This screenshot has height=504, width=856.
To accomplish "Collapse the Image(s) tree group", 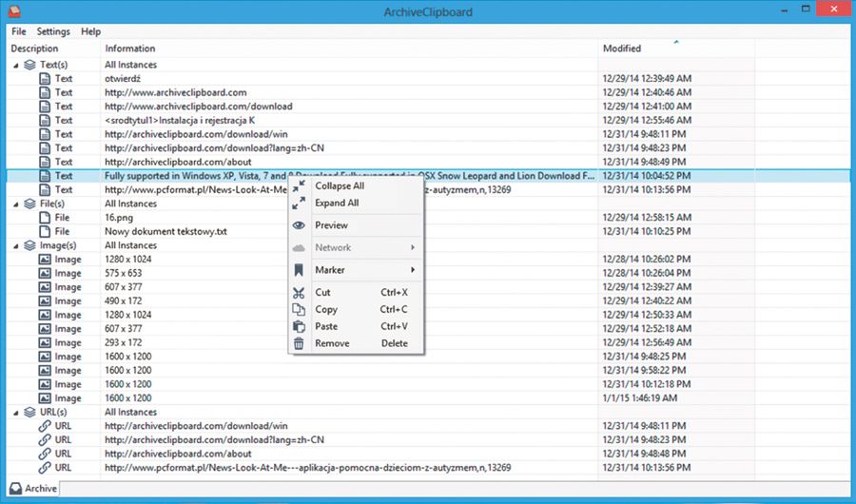I will (x=16, y=245).
